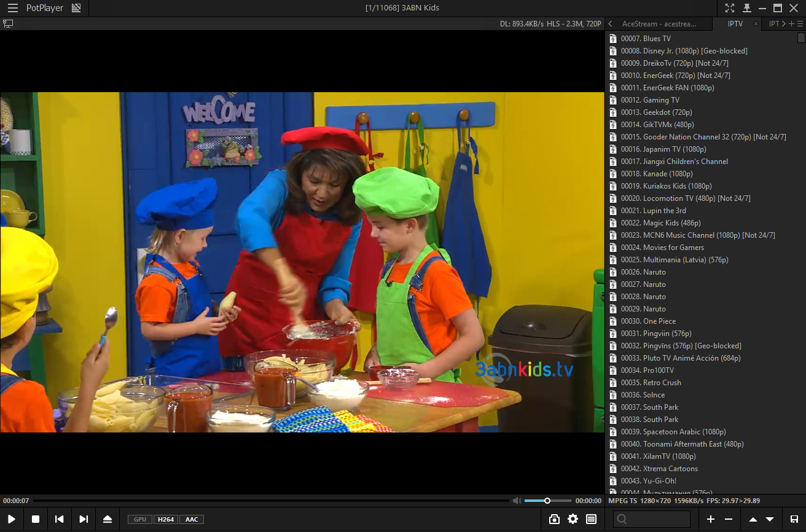Viewport: 806px width, 532px height.
Task: Click the total duration time display
Action: coord(589,501)
